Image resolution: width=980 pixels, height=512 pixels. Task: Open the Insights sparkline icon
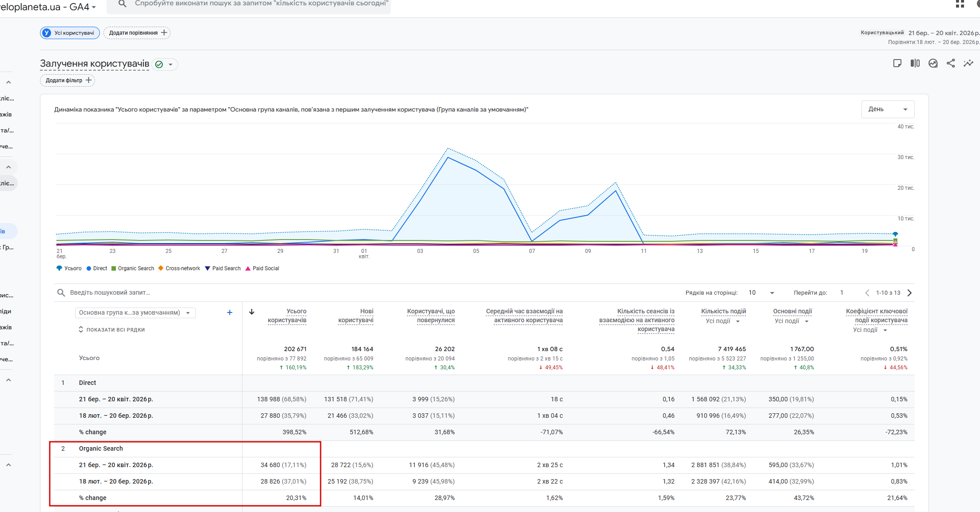pyautogui.click(x=968, y=63)
